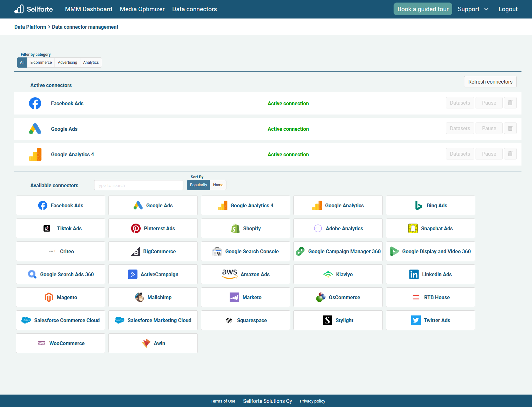Image resolution: width=532 pixels, height=407 pixels.
Task: Focus the Type to search field
Action: 138,185
